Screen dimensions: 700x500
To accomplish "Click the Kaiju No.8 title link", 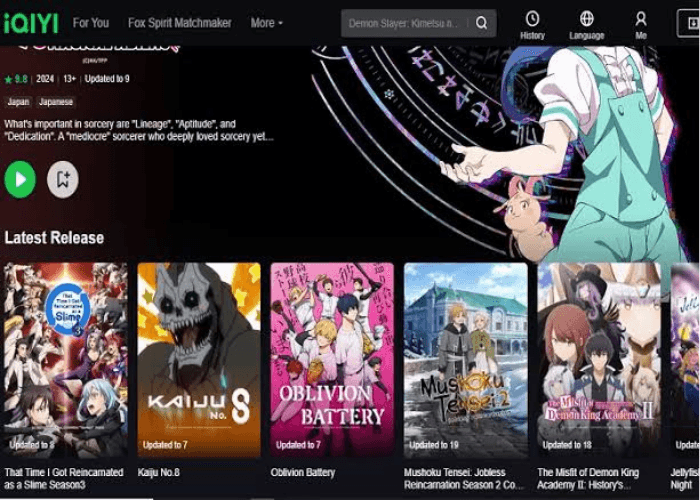I will (158, 473).
